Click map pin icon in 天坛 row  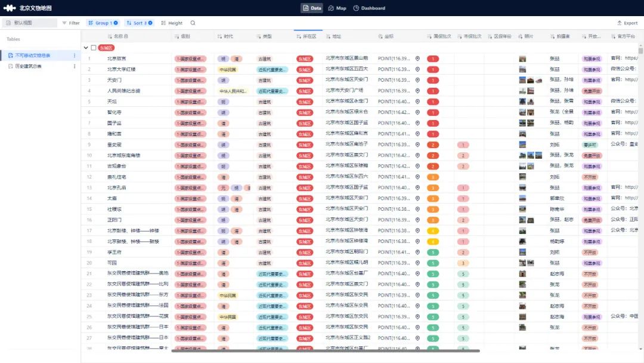click(417, 101)
